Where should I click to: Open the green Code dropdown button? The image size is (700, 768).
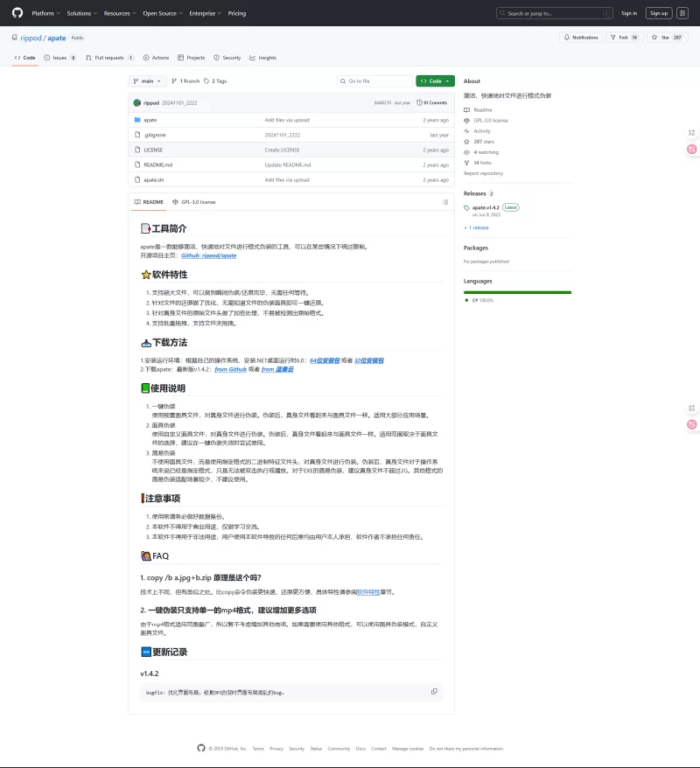pos(435,80)
